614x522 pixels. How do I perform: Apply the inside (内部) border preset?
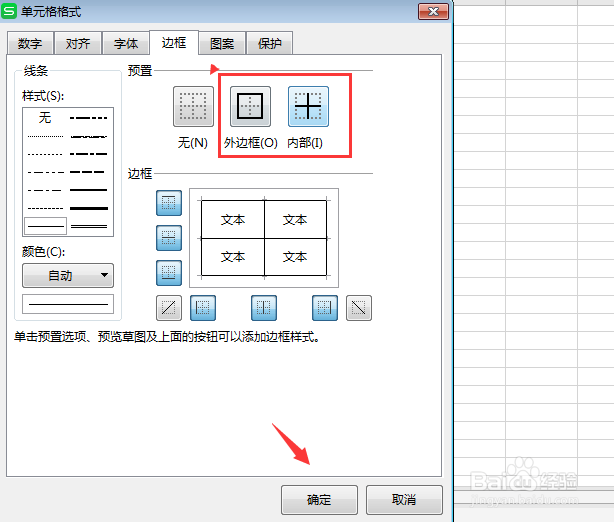point(308,107)
